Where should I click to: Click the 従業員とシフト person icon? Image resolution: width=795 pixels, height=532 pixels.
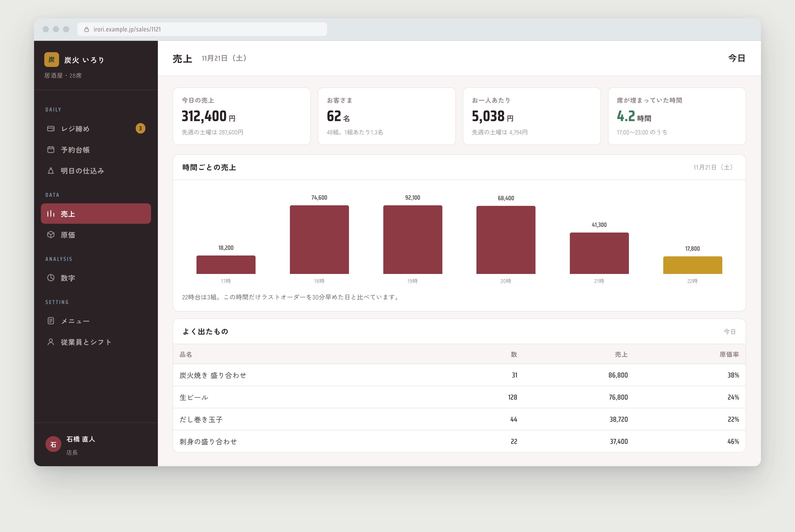click(51, 342)
